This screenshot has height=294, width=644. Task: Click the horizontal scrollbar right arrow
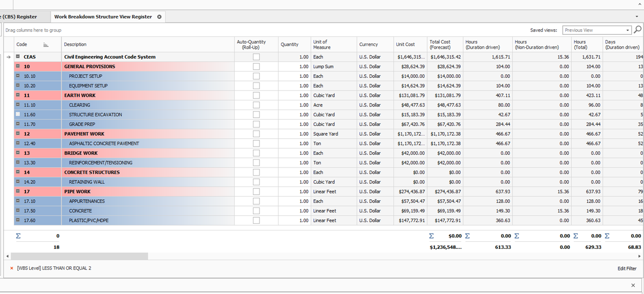[639, 256]
